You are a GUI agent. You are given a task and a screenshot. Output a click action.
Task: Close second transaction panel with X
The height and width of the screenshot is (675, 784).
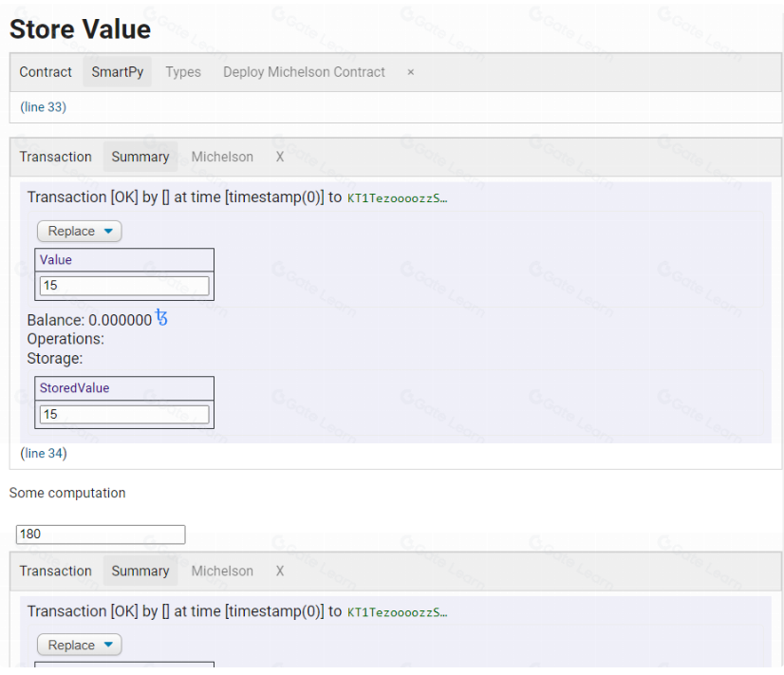(x=279, y=571)
